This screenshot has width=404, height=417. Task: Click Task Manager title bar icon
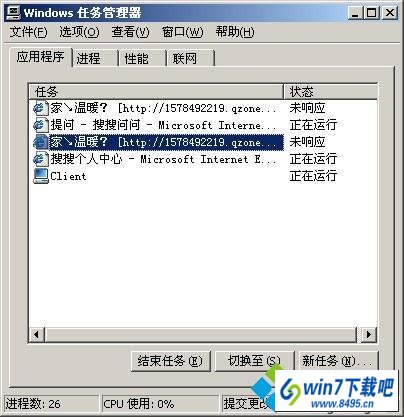pos(13,13)
